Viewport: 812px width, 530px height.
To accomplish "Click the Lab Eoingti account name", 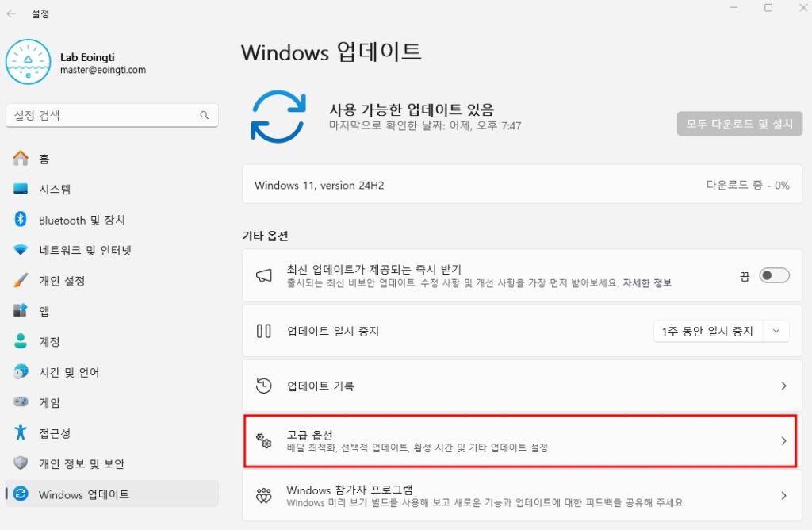I will coord(87,57).
